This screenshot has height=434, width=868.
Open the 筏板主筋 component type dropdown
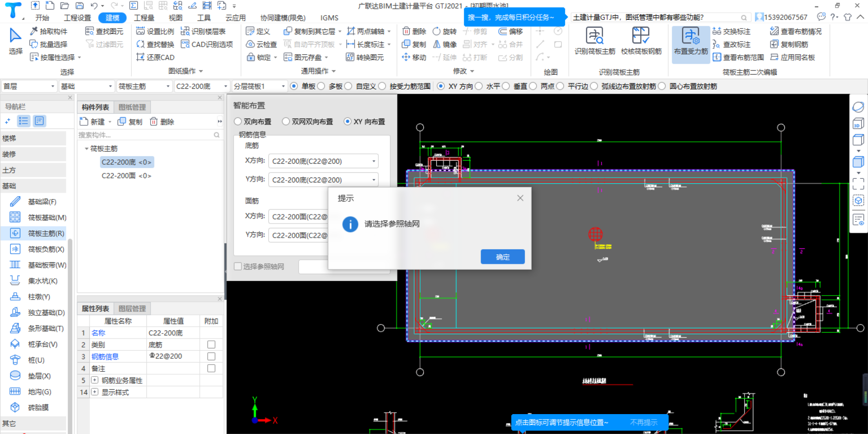click(x=144, y=86)
